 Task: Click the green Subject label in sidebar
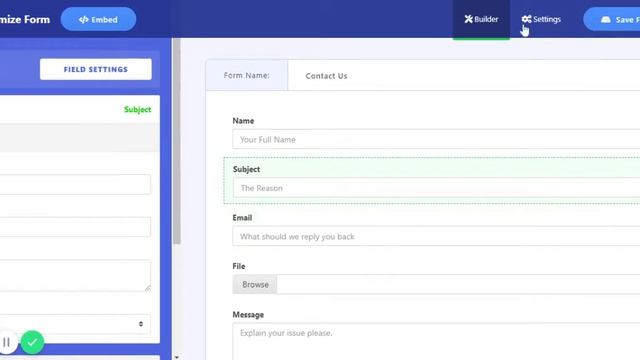coord(138,109)
